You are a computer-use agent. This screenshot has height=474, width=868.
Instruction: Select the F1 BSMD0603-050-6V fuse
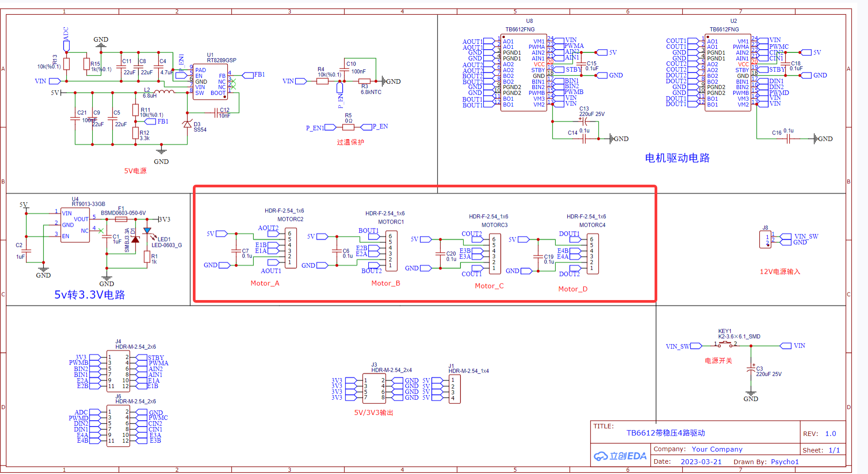(121, 220)
